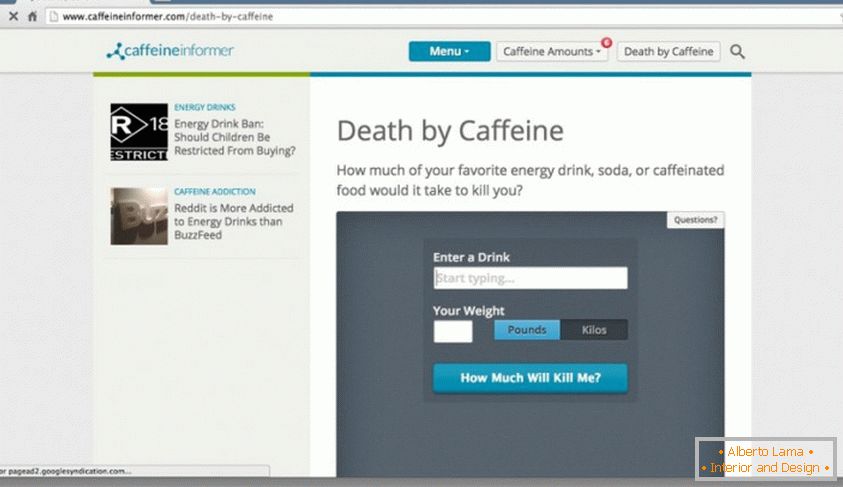Screen dimensions: 843x487
Task: Open the blue Menu dropdown
Action: [449, 52]
